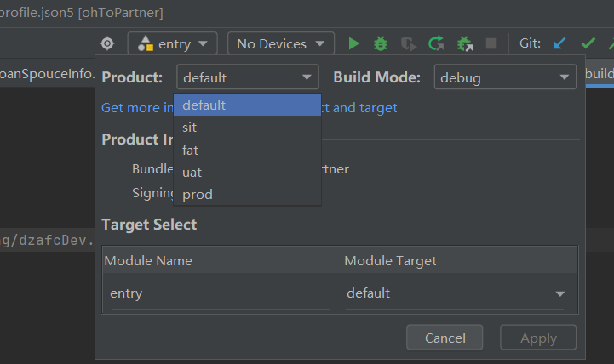The width and height of the screenshot is (614, 364).
Task: Expand the Build Mode debug dropdown
Action: (x=505, y=77)
